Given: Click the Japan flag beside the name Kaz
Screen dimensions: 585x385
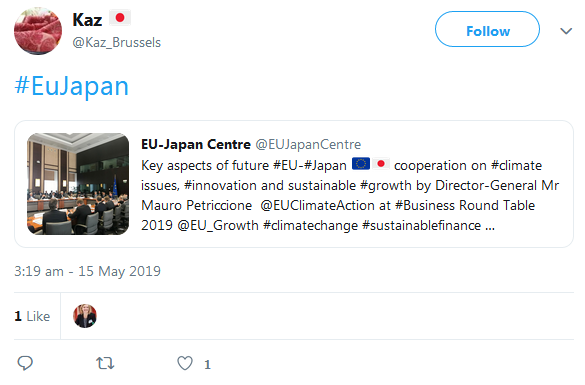Looking at the screenshot, I should pyautogui.click(x=120, y=18).
